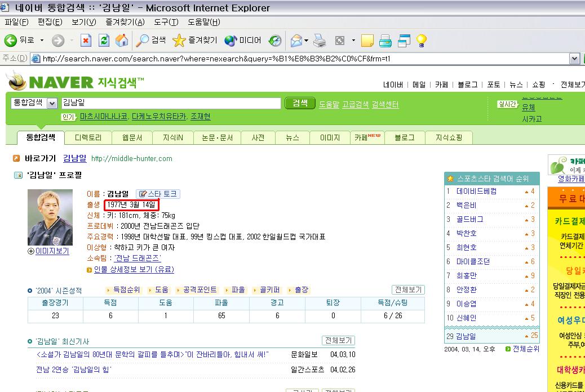Open the 즐겨찾기(A) menu

125,22
